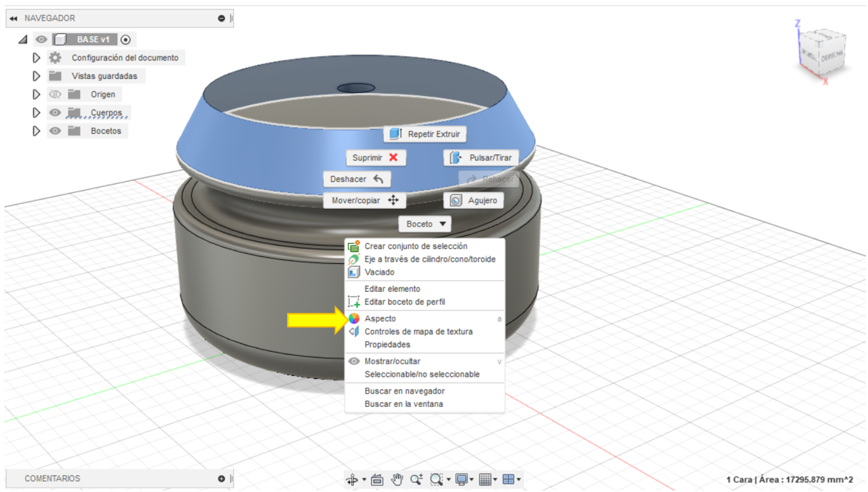The image size is (868, 492).
Task: Click the Comentarios panel title
Action: [52, 479]
